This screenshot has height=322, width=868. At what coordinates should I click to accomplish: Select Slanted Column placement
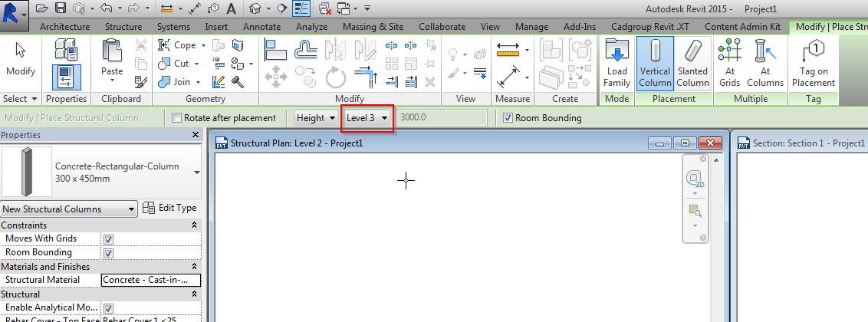coord(692,63)
